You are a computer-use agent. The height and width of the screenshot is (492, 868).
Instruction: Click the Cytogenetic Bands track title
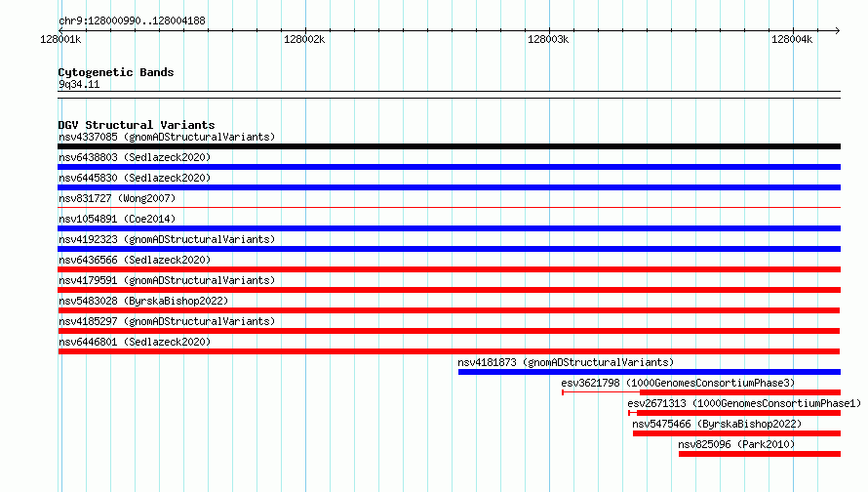click(x=116, y=72)
